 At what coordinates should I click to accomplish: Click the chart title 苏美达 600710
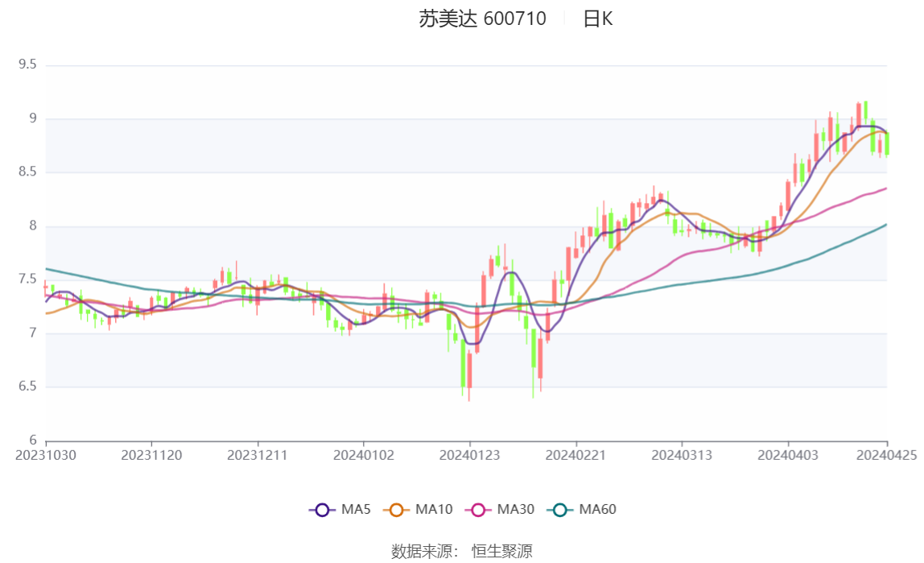pyautogui.click(x=482, y=19)
